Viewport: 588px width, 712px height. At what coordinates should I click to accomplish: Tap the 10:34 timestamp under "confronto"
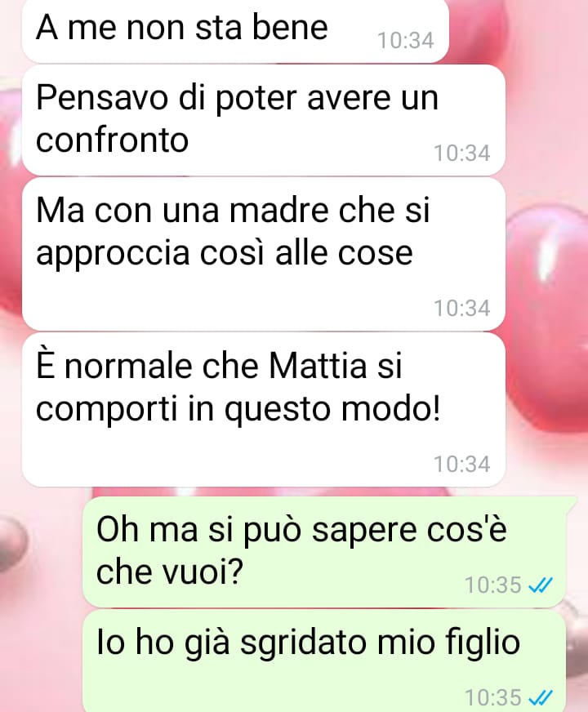(461, 153)
